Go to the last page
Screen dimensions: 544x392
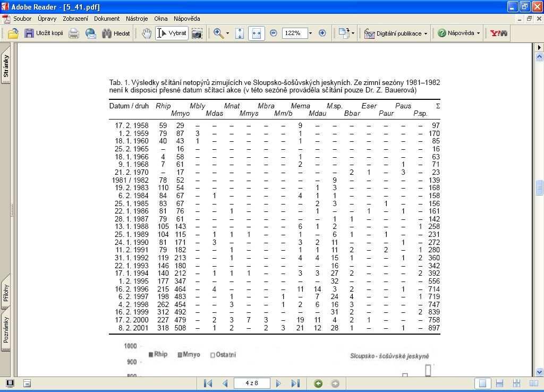[x=295, y=384]
